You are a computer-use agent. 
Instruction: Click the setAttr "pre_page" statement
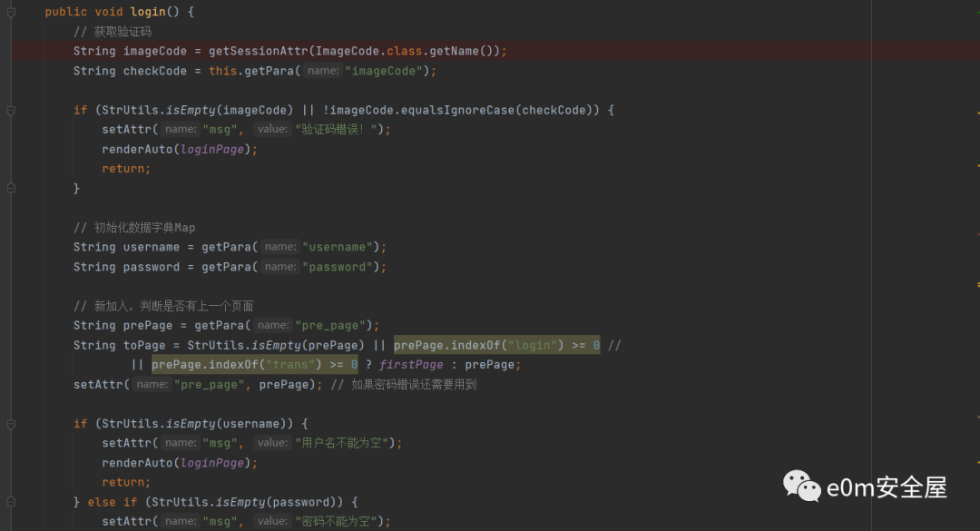click(198, 384)
